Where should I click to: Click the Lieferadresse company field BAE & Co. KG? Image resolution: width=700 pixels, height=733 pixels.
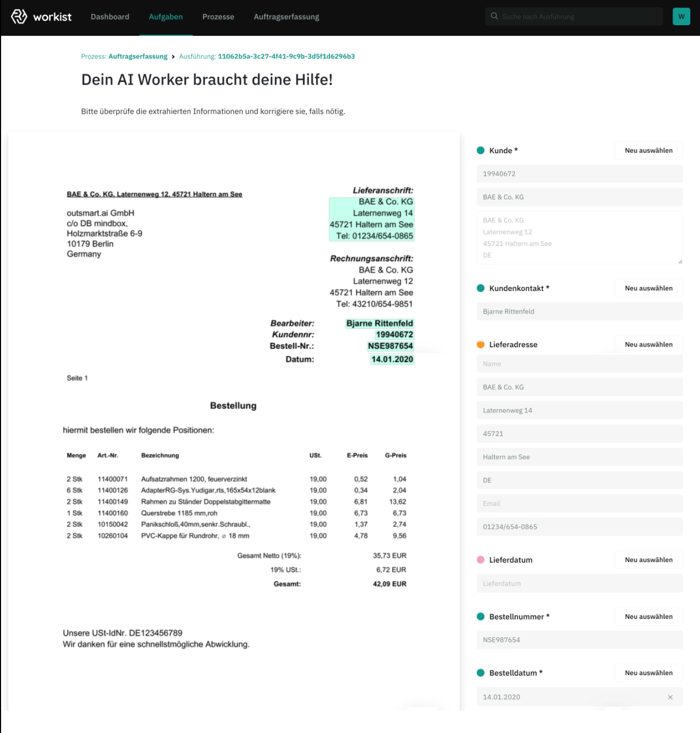click(x=579, y=387)
